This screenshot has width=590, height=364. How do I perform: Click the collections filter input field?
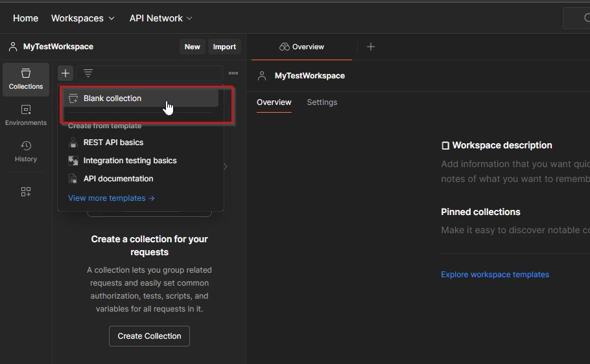pos(149,73)
